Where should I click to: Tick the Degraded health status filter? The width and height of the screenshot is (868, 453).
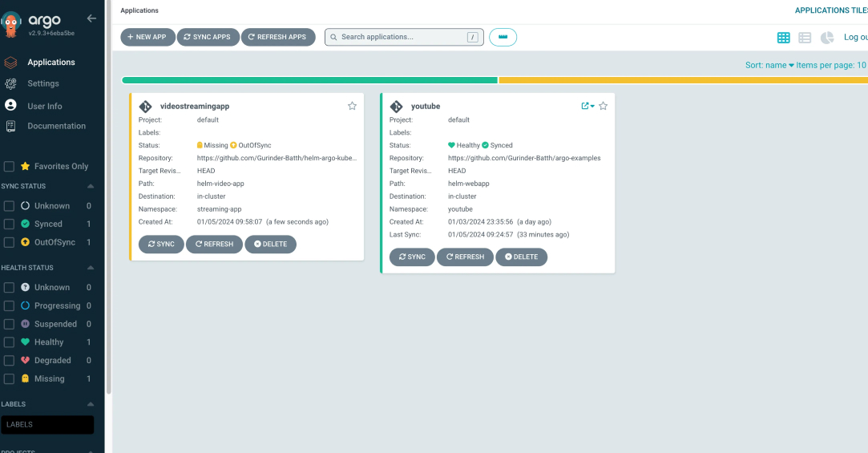coord(10,361)
